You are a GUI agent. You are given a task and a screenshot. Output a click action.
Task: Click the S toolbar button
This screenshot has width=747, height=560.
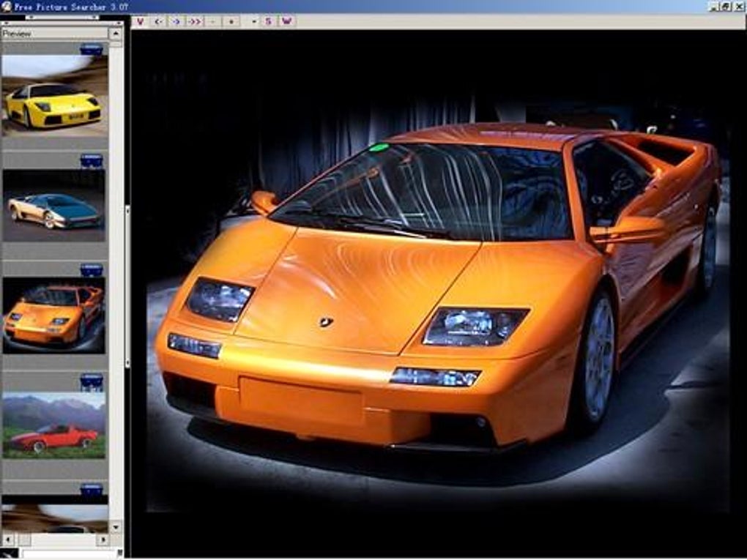[268, 21]
